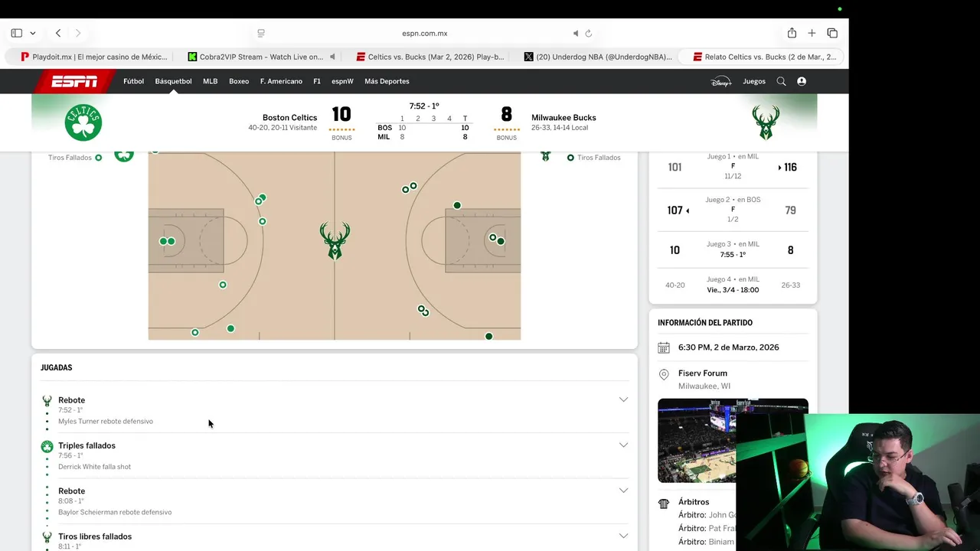Click Celtics icon on Triples fallados play
The width and height of the screenshot is (980, 551).
pos(47,446)
